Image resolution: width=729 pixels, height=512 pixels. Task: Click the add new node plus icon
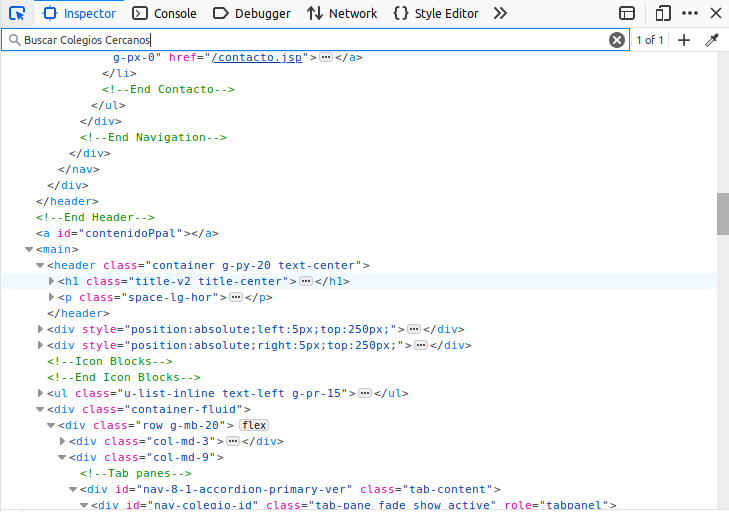tap(684, 40)
